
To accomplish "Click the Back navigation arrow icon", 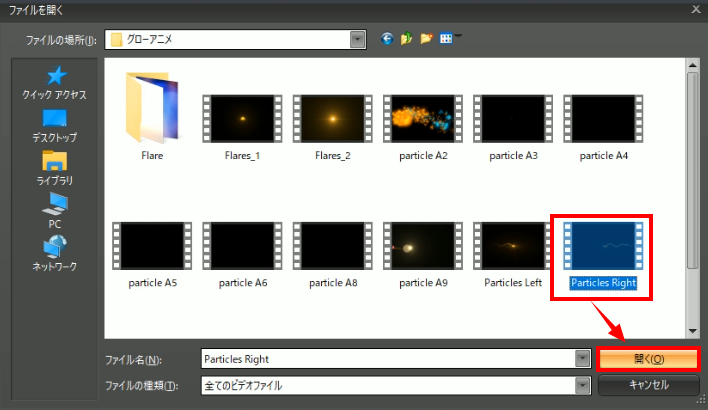I will click(x=388, y=39).
